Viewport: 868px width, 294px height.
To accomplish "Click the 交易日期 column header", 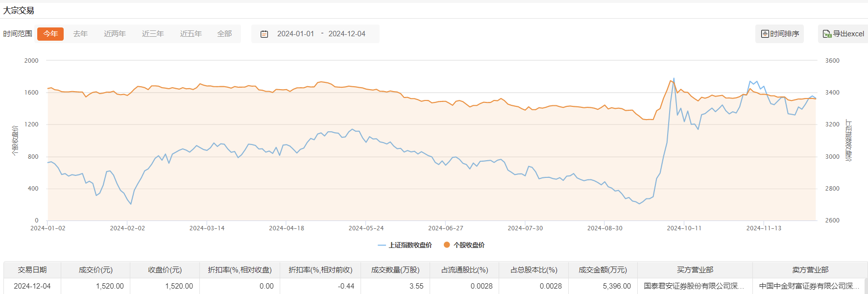I will [32, 270].
